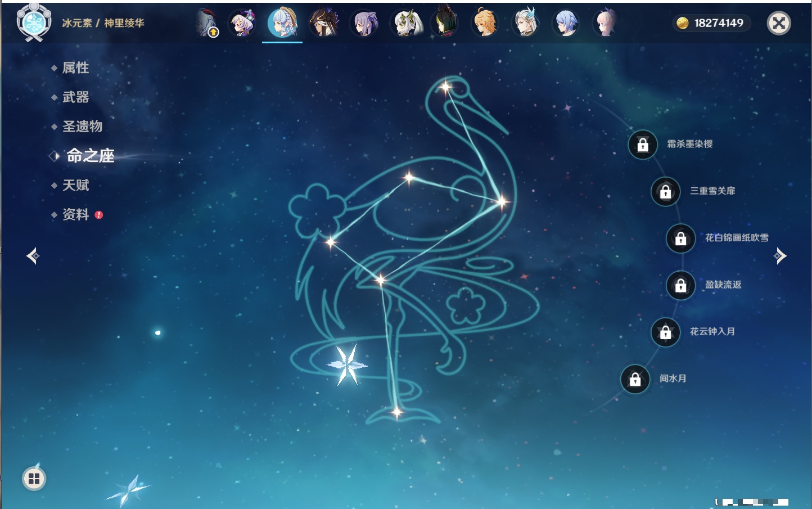Choose the character wearing the dark hat

[x=324, y=23]
